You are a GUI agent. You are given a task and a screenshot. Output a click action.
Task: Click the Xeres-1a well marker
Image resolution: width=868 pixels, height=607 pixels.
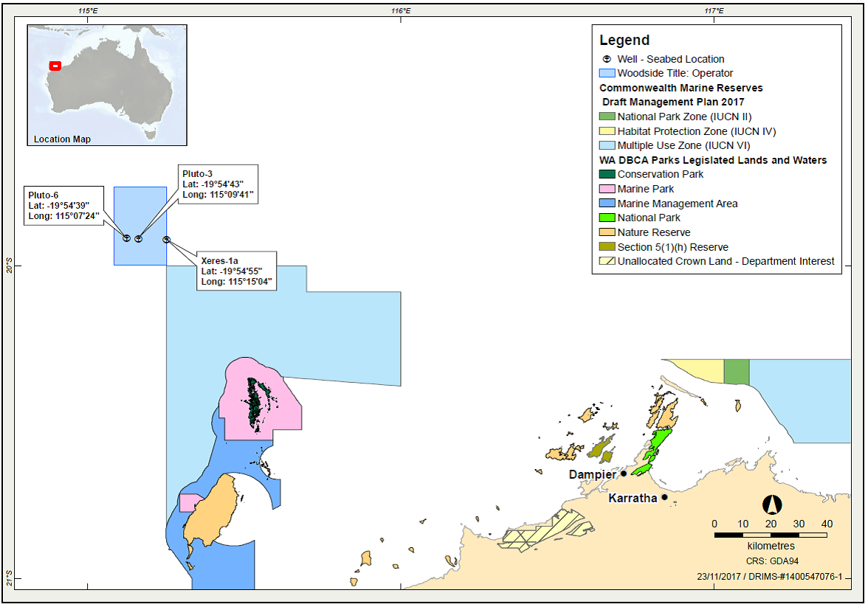(x=167, y=239)
